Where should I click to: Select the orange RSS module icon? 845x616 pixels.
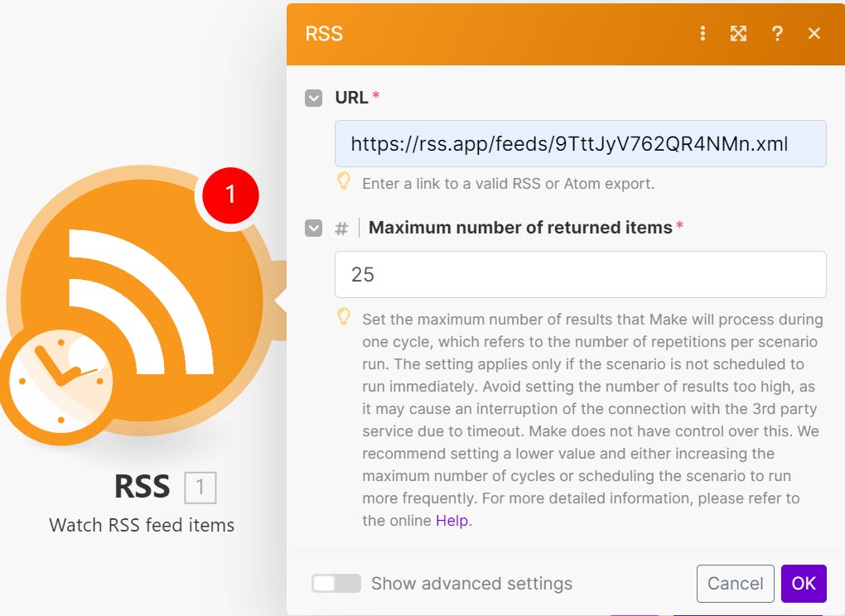142,301
